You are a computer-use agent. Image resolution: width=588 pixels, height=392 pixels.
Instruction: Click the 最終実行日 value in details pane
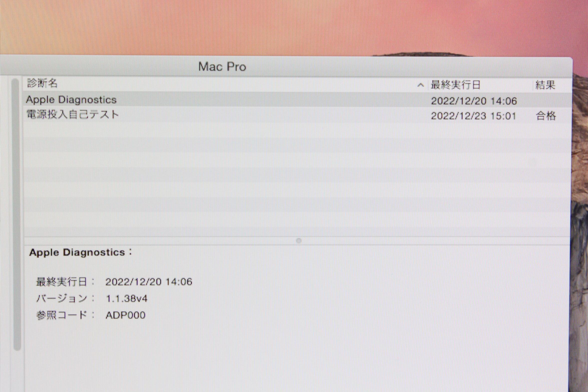(149, 282)
